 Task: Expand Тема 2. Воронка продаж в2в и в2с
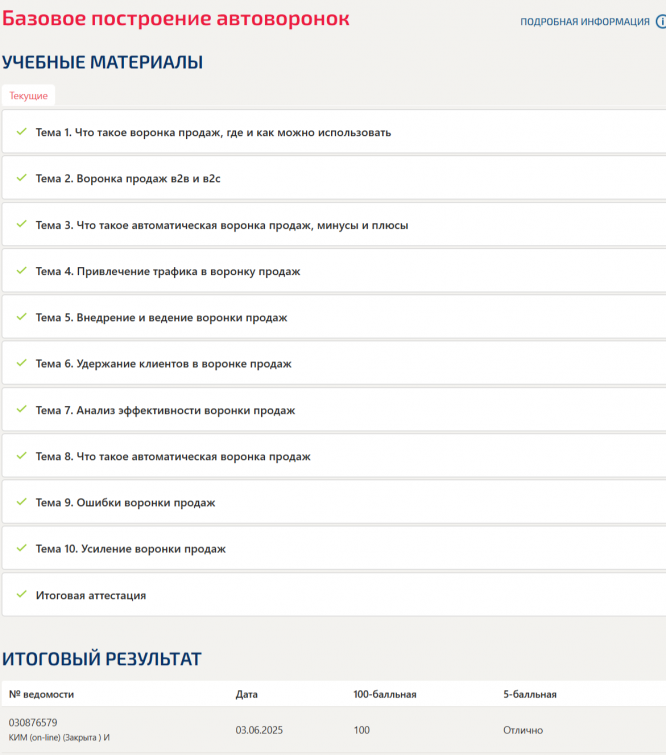[x=334, y=178]
